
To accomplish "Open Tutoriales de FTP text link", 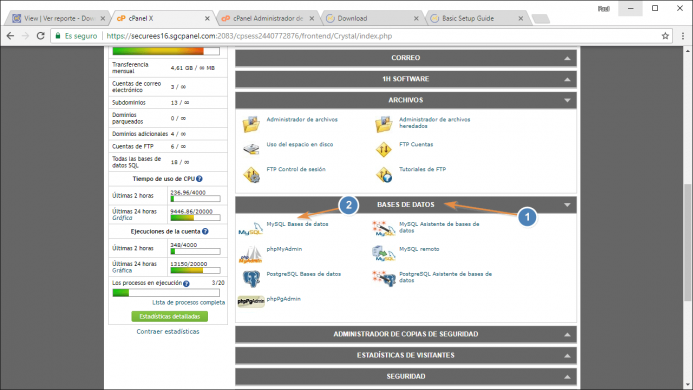I will tap(423, 169).
